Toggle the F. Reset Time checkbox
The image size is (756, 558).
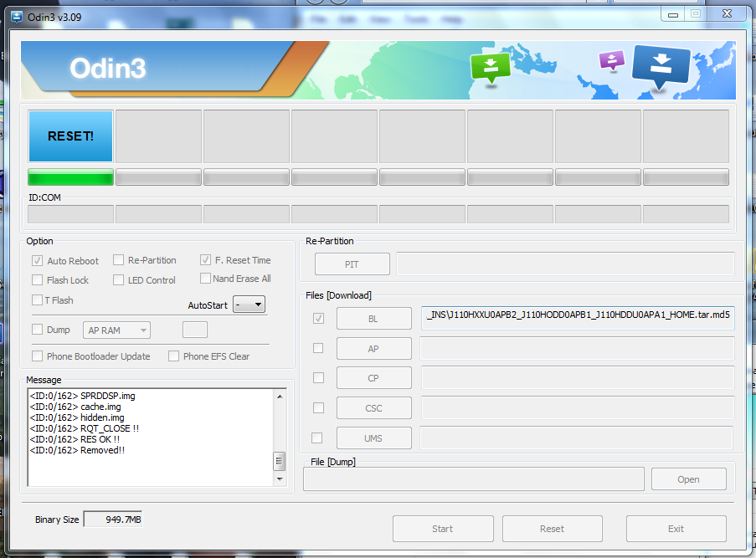[x=205, y=260]
